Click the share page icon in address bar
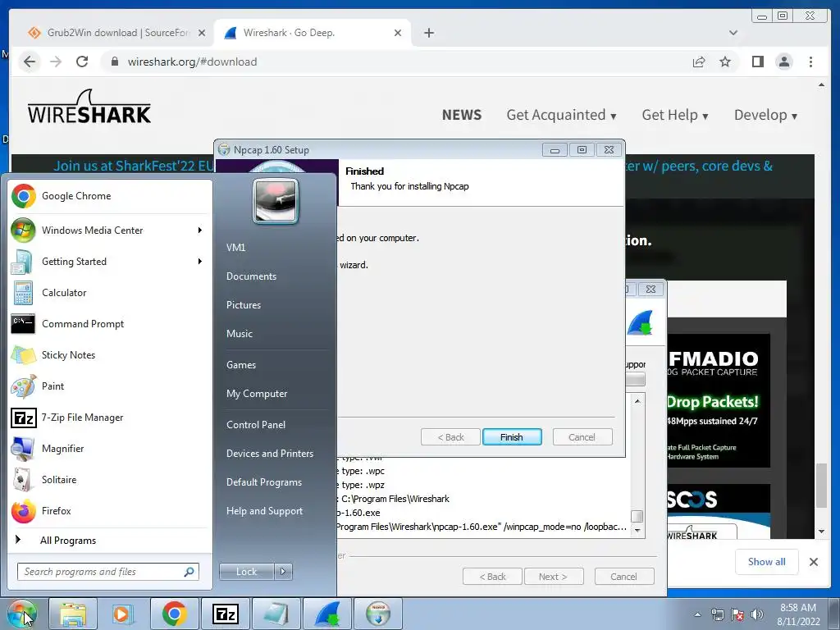840x630 pixels. [x=699, y=62]
